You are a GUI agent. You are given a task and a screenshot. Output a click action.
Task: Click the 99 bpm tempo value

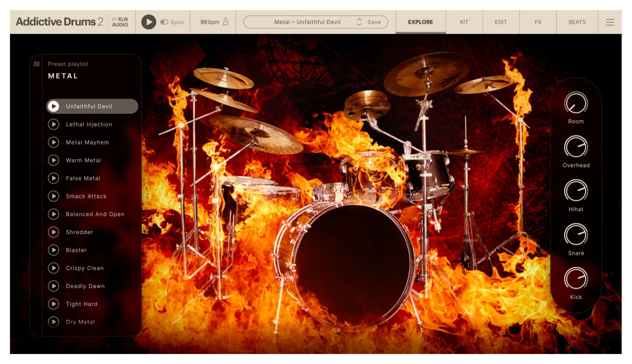click(x=210, y=22)
